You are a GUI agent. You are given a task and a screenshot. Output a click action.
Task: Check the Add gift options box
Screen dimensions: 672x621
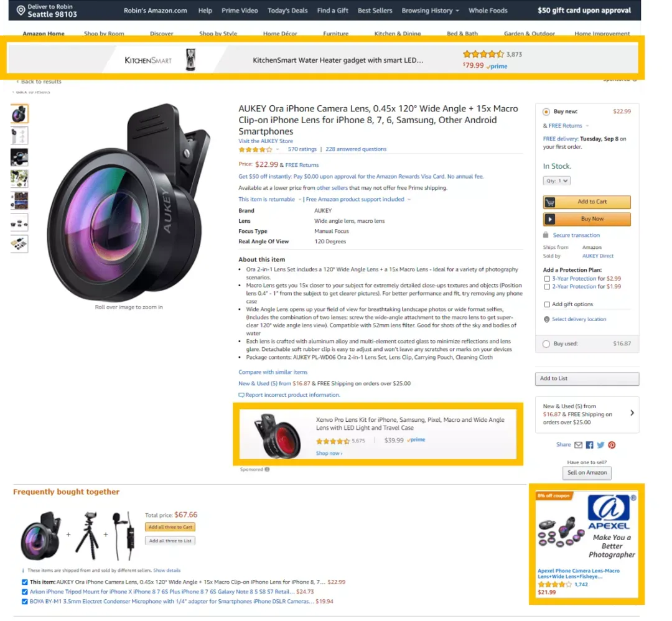[547, 304]
